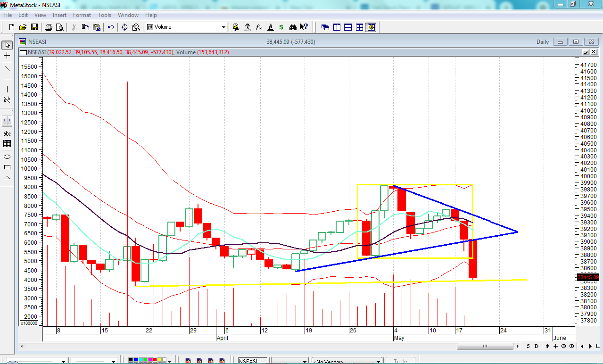Click the green dollar sign icon
603x364 pixels.
281,27
